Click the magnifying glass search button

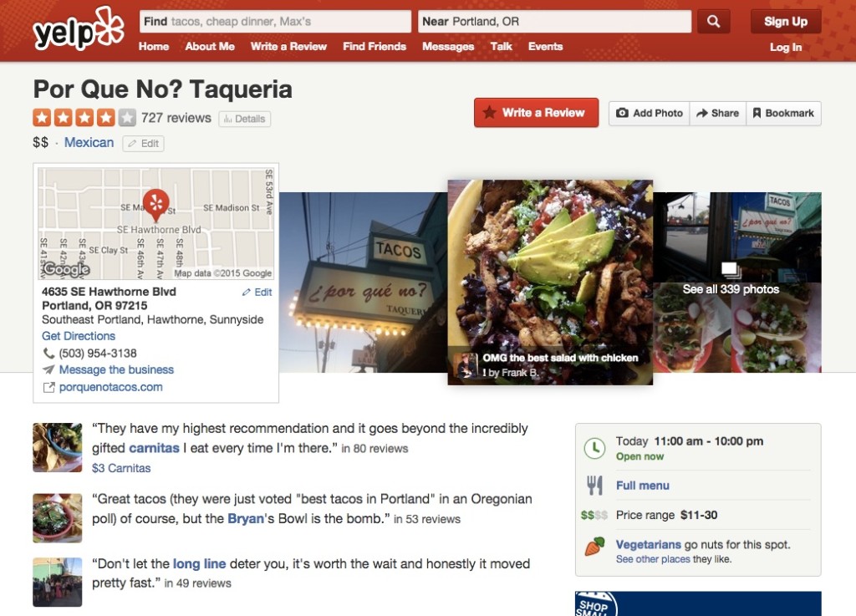point(713,21)
